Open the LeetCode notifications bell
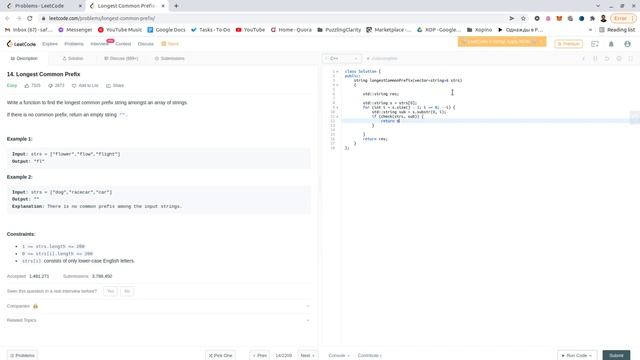 pos(611,44)
